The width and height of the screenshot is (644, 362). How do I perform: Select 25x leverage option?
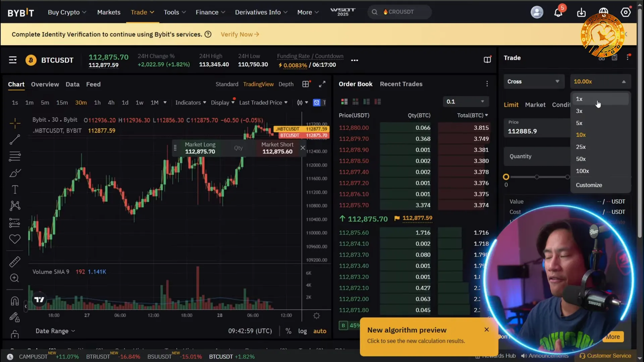click(581, 147)
